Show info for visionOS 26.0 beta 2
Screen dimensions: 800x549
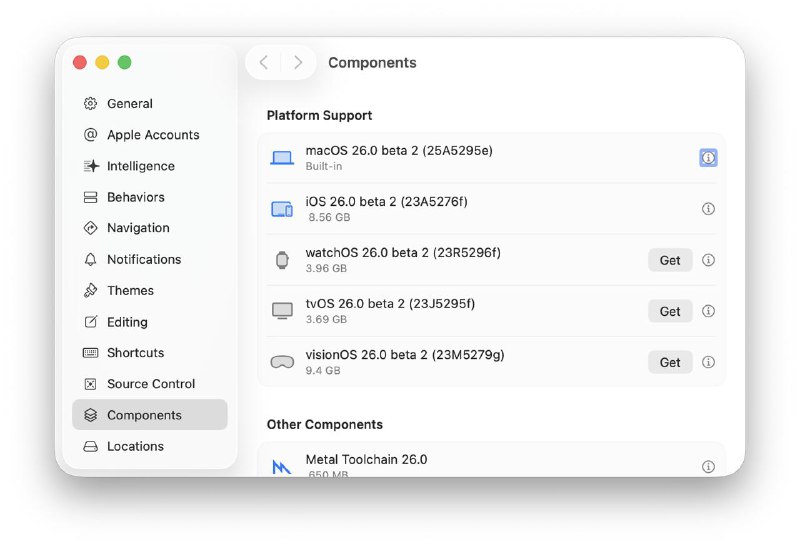[x=708, y=362]
